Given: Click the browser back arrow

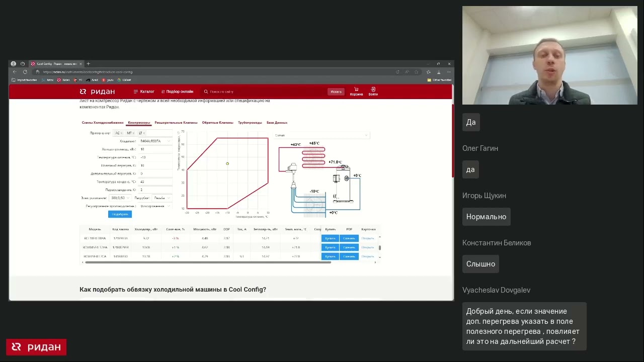Looking at the screenshot, I should (x=14, y=72).
